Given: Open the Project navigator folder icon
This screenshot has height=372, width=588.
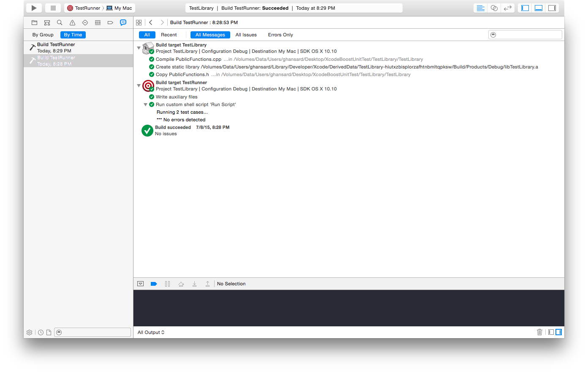Looking at the screenshot, I should click(x=35, y=22).
